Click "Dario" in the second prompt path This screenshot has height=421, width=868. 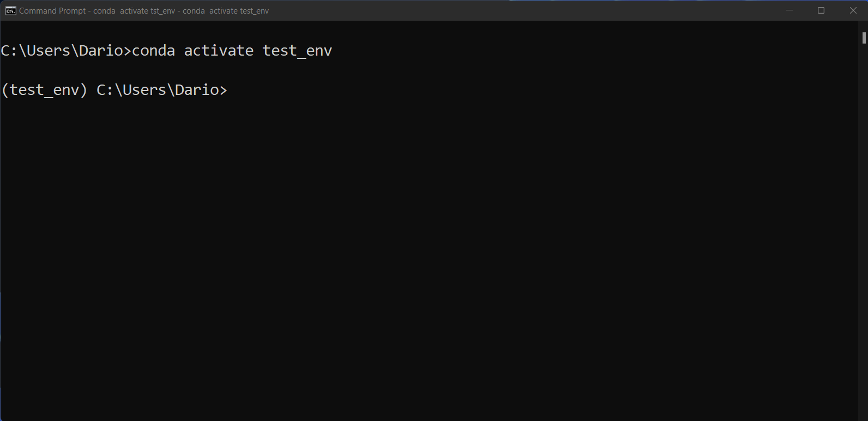click(x=197, y=90)
